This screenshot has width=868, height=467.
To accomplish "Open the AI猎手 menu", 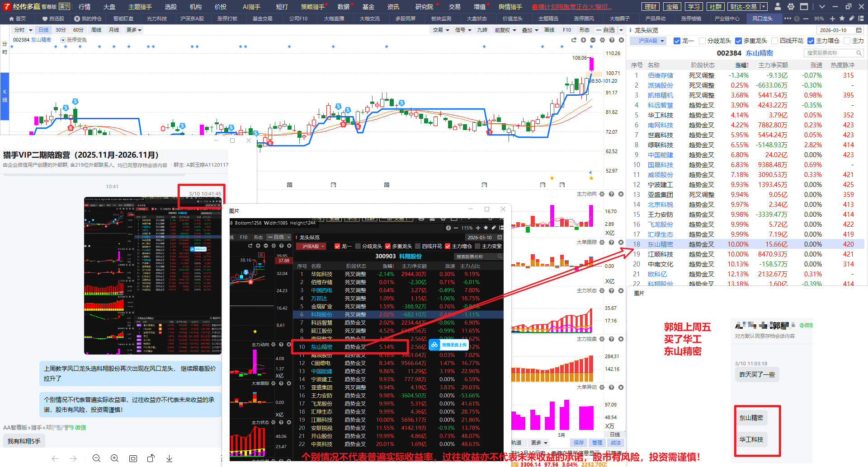I will coord(251,7).
